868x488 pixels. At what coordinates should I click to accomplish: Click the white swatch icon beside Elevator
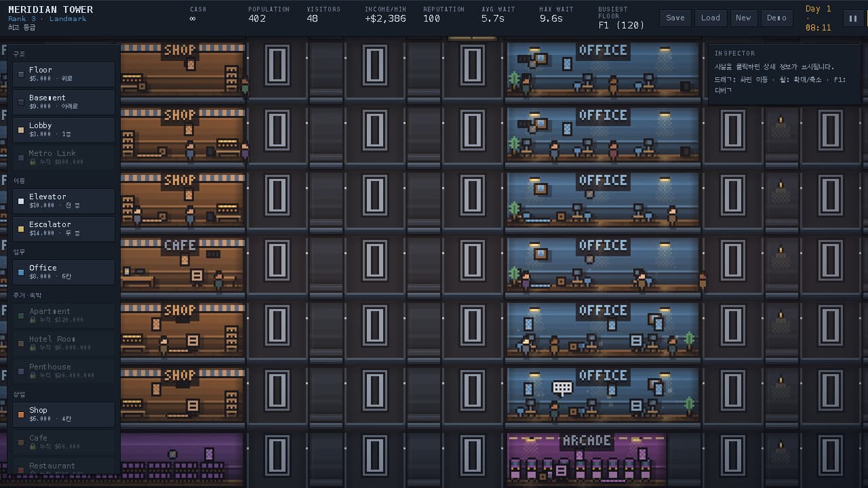coord(21,201)
